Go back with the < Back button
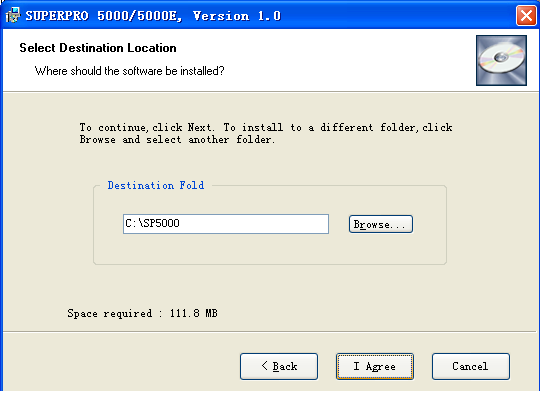Image resolution: width=540 pixels, height=393 pixels. pos(279,366)
